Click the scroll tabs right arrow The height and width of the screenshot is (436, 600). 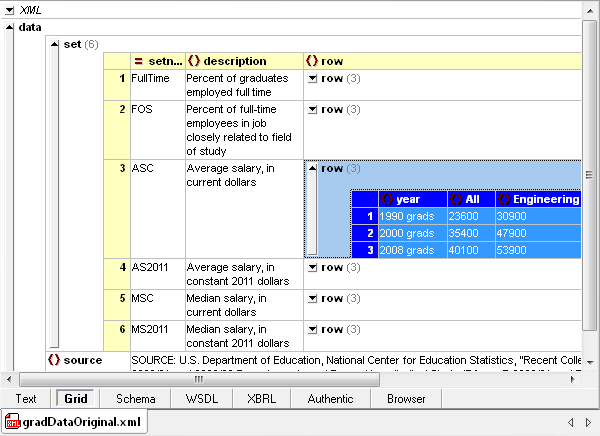(x=587, y=422)
